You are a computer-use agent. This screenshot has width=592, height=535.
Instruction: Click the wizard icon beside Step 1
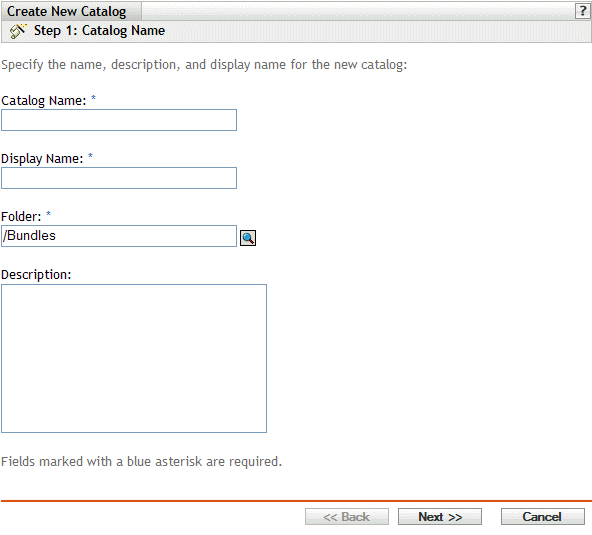click(x=18, y=31)
